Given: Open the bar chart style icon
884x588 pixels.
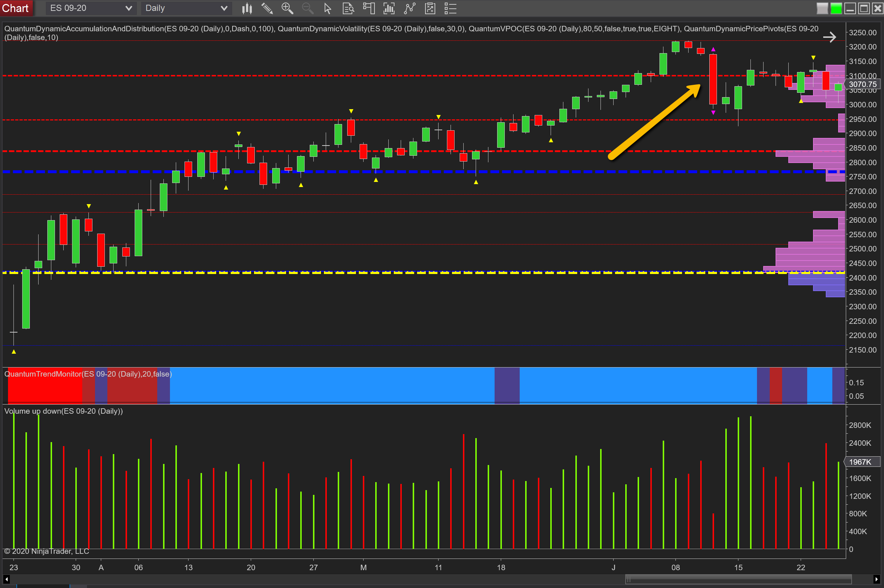Looking at the screenshot, I should 247,8.
